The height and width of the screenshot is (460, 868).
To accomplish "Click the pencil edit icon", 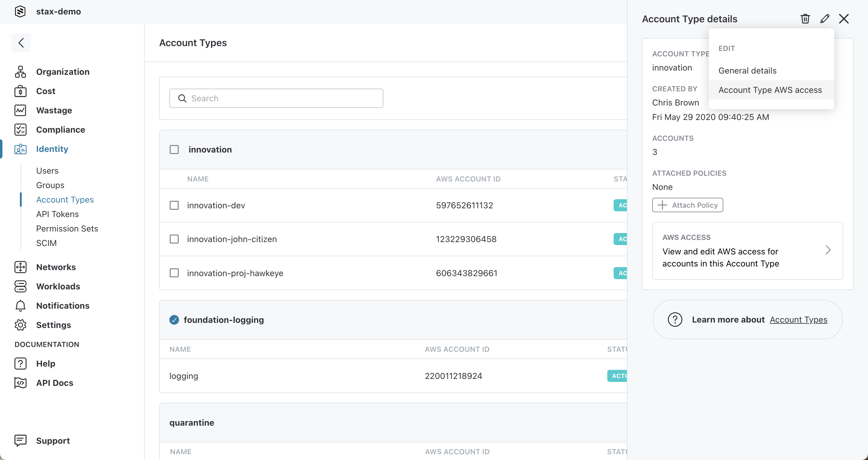I will (x=825, y=18).
